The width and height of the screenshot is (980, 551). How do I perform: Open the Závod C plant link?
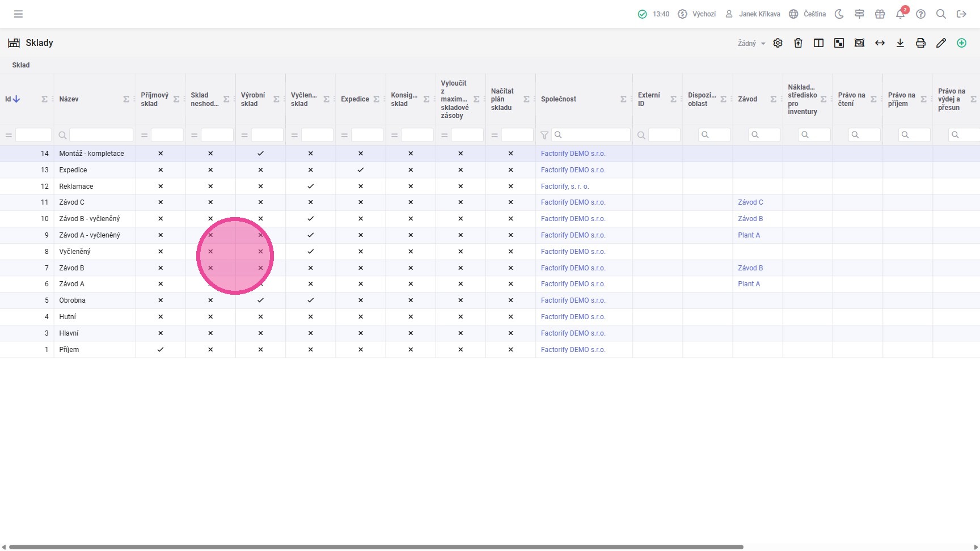750,202
